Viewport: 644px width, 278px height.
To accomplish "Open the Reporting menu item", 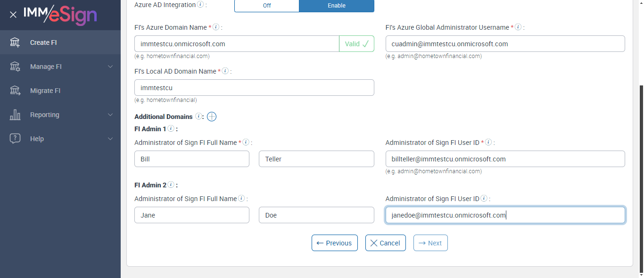I will pos(60,115).
